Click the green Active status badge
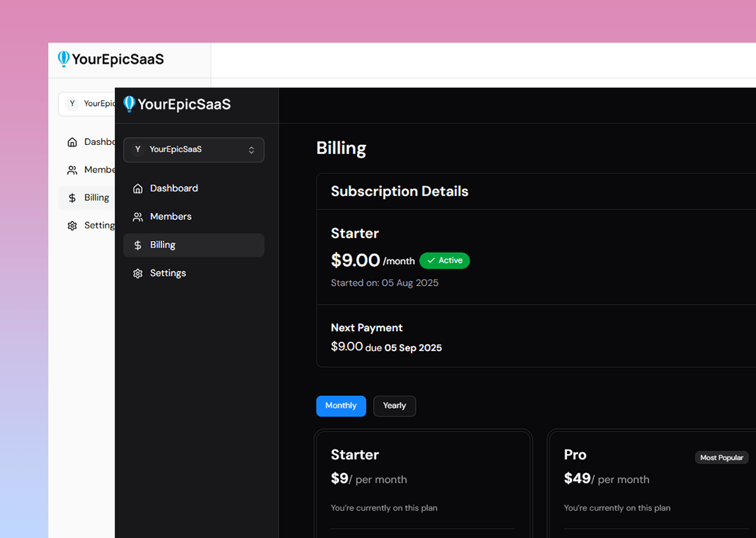This screenshot has height=538, width=756. 444,260
